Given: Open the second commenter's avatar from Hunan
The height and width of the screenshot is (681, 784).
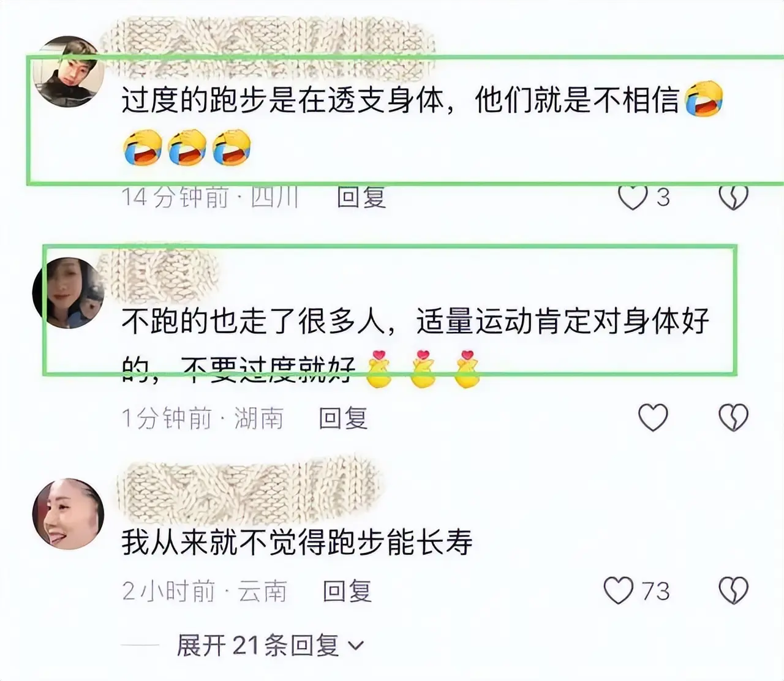Looking at the screenshot, I should (x=68, y=293).
